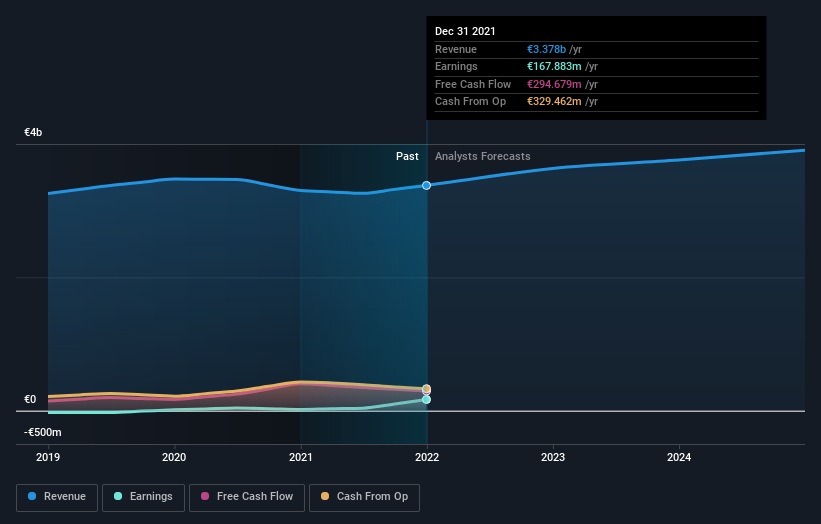Image resolution: width=821 pixels, height=524 pixels.
Task: Click the Analysts Forecasts label
Action: [483, 157]
